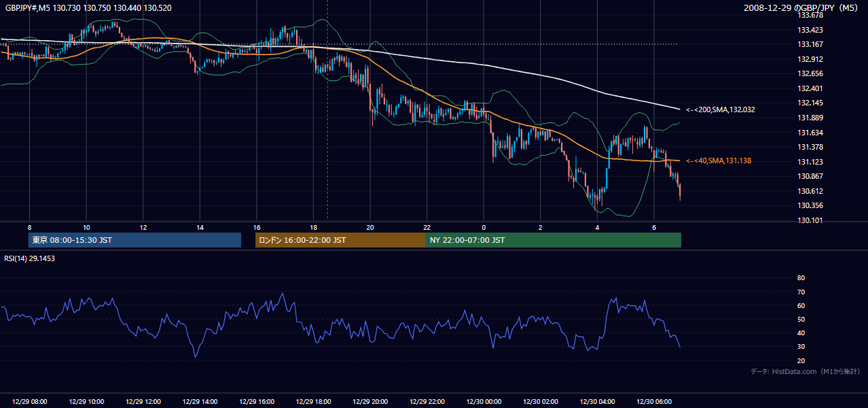Screen dimensions: 868x408
Task: Click price axis value 130.101
Action: tap(810, 220)
